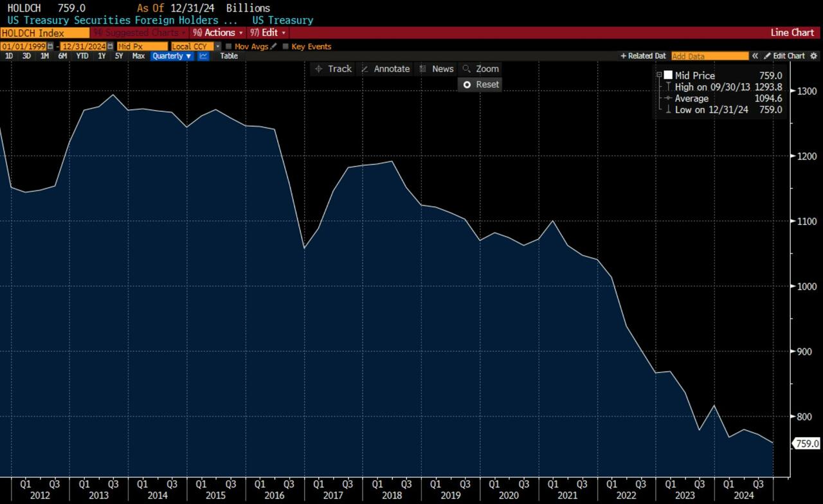Open start date calendar picker
Screen dimensions: 823x504
[50, 46]
